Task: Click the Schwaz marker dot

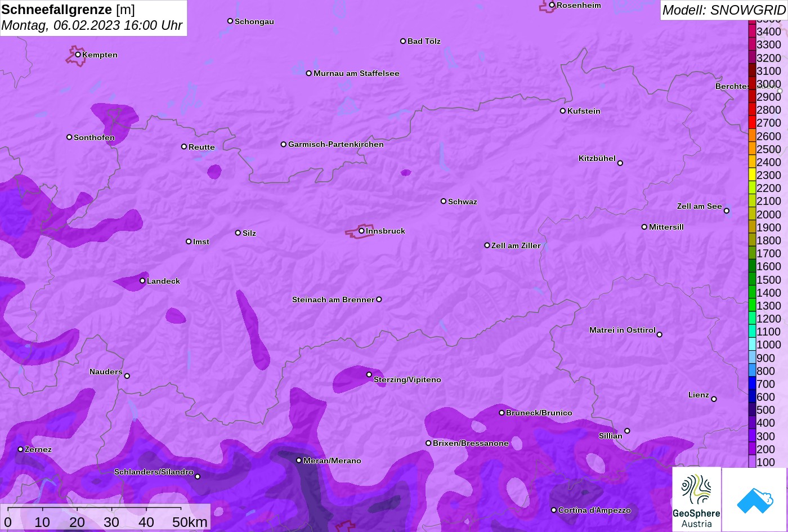Action: (443, 201)
